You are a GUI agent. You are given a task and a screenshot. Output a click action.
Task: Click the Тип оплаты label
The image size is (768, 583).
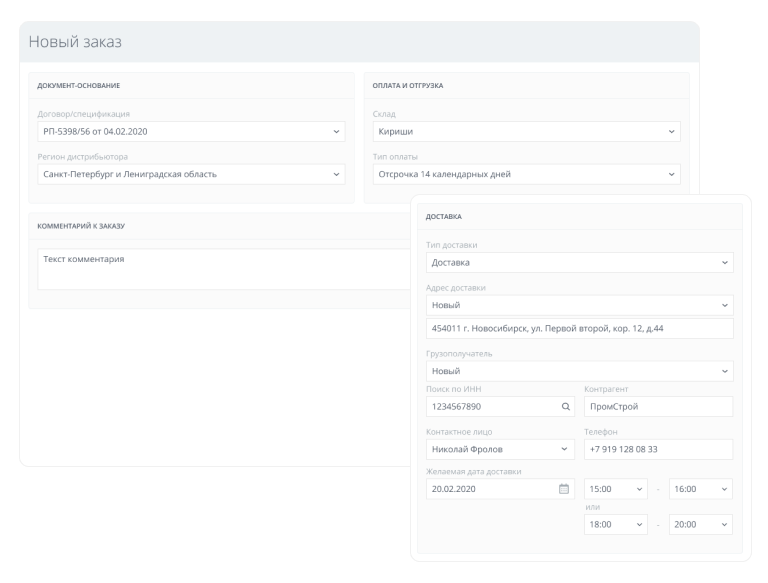tap(395, 157)
